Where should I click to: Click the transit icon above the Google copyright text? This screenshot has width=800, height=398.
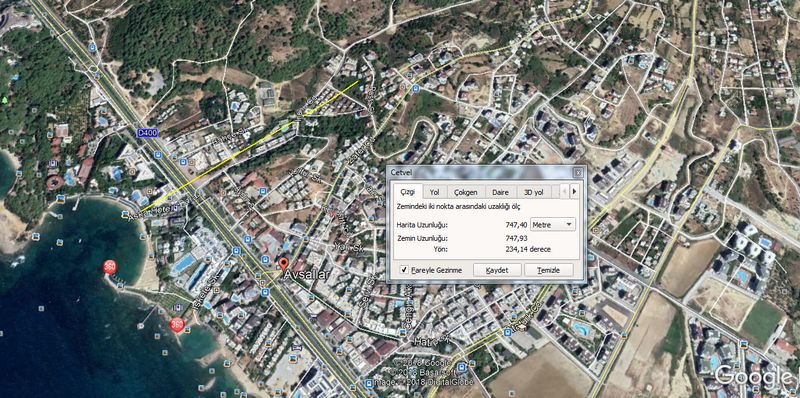pos(462,366)
